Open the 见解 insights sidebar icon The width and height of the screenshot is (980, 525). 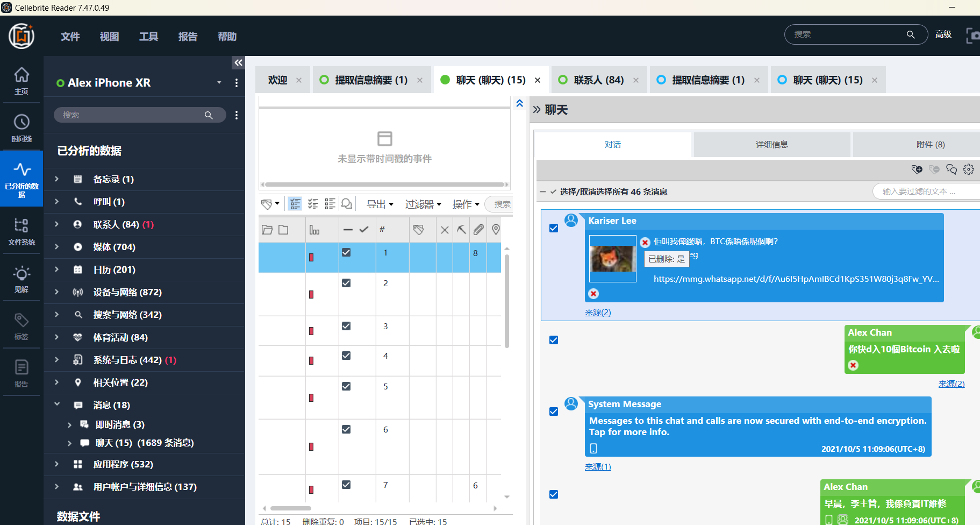pyautogui.click(x=22, y=279)
